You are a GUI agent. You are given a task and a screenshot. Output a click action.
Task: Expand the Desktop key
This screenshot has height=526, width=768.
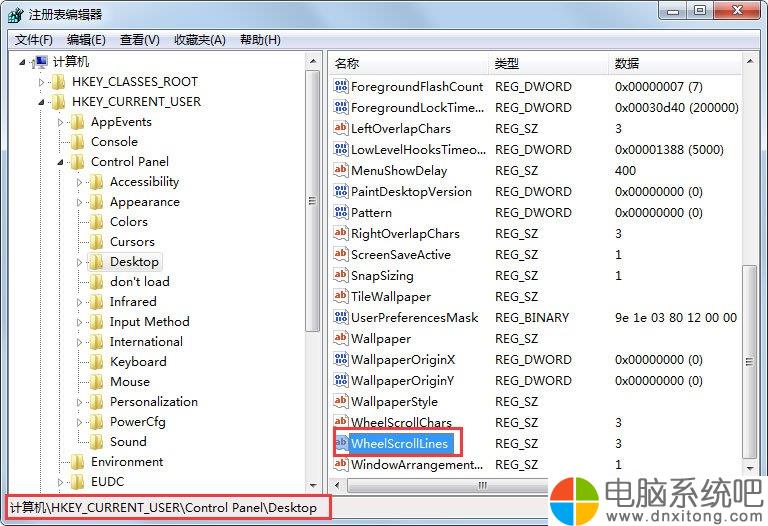pos(80,263)
